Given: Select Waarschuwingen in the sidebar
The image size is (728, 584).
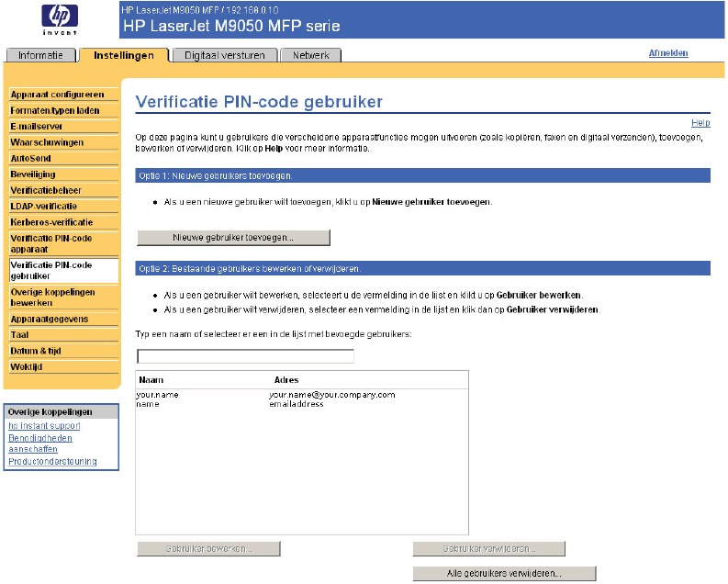Looking at the screenshot, I should tap(63, 142).
